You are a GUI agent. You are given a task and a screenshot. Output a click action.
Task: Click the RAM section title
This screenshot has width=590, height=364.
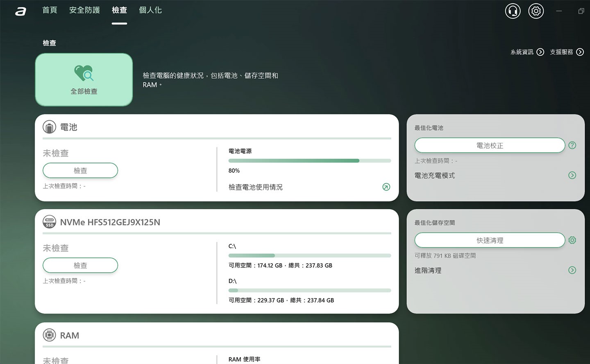coord(70,335)
